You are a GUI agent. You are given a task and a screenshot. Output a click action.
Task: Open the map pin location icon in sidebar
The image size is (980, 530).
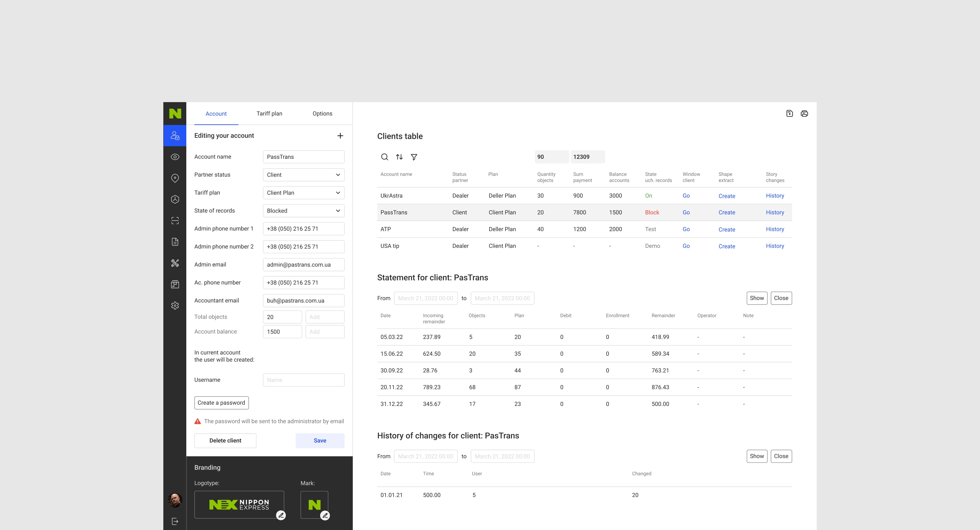(175, 178)
